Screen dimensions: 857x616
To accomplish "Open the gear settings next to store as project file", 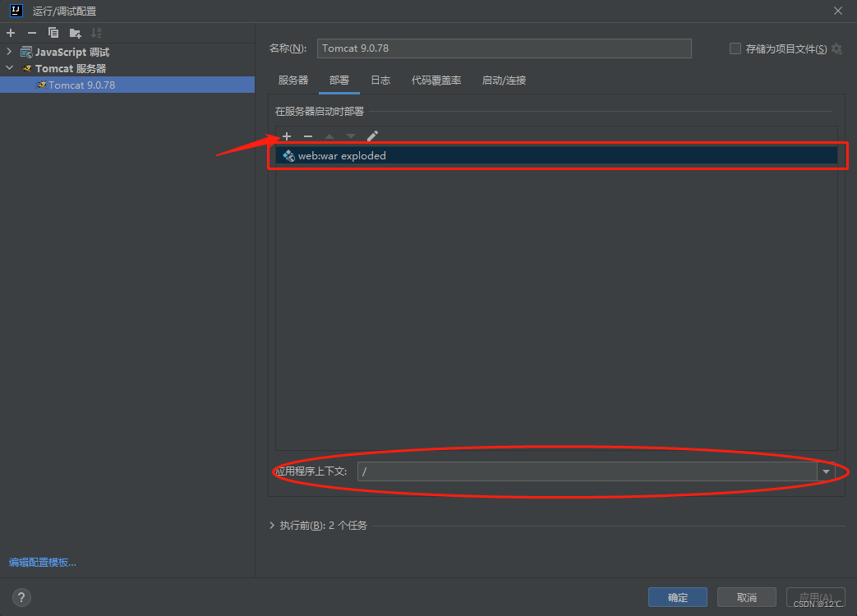I will click(836, 48).
